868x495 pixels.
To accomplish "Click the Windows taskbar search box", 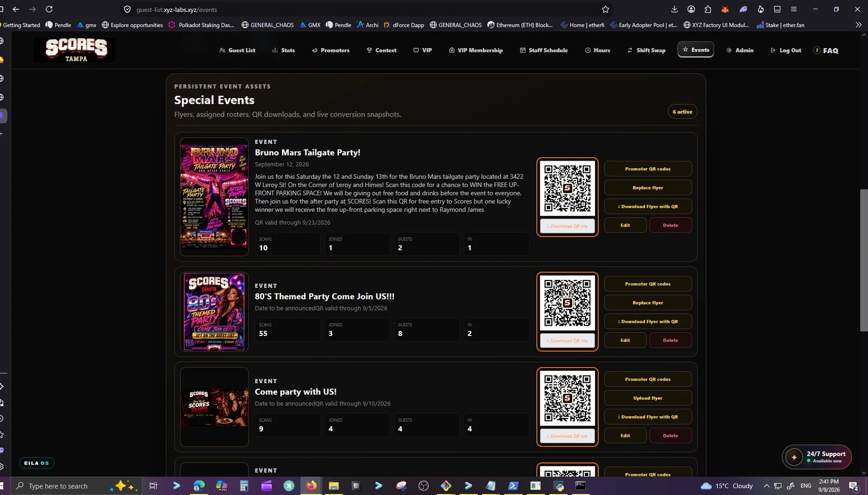I will tap(76, 486).
